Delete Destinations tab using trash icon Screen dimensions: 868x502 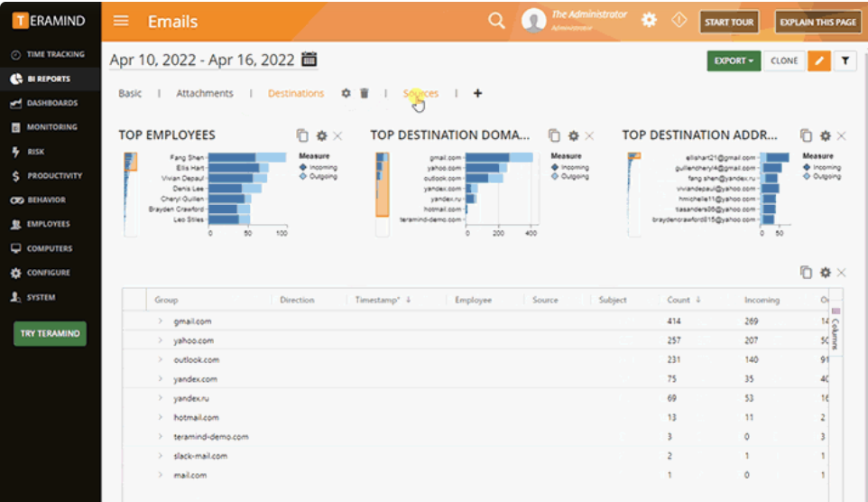click(x=365, y=93)
